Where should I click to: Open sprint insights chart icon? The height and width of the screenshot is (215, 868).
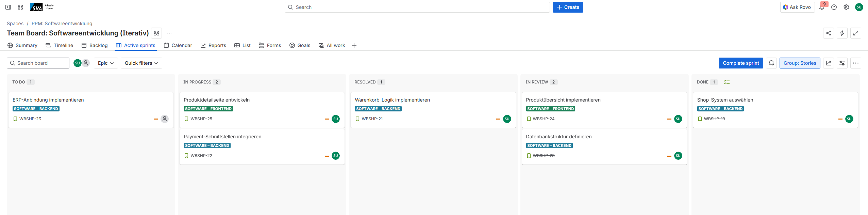click(829, 63)
